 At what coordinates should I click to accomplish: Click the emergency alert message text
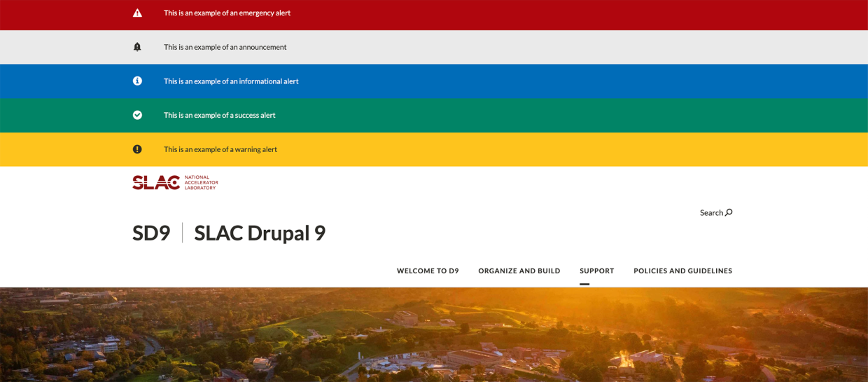[227, 13]
